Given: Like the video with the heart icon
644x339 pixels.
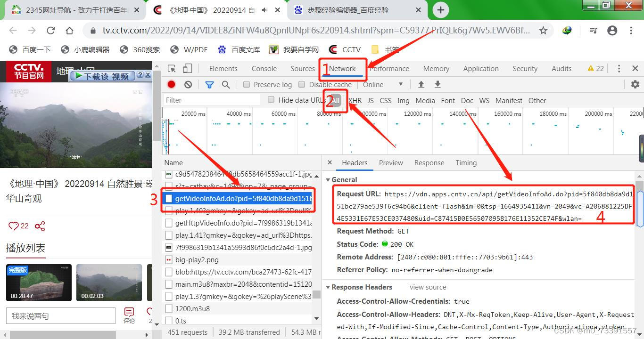Looking at the screenshot, I should click(13, 226).
